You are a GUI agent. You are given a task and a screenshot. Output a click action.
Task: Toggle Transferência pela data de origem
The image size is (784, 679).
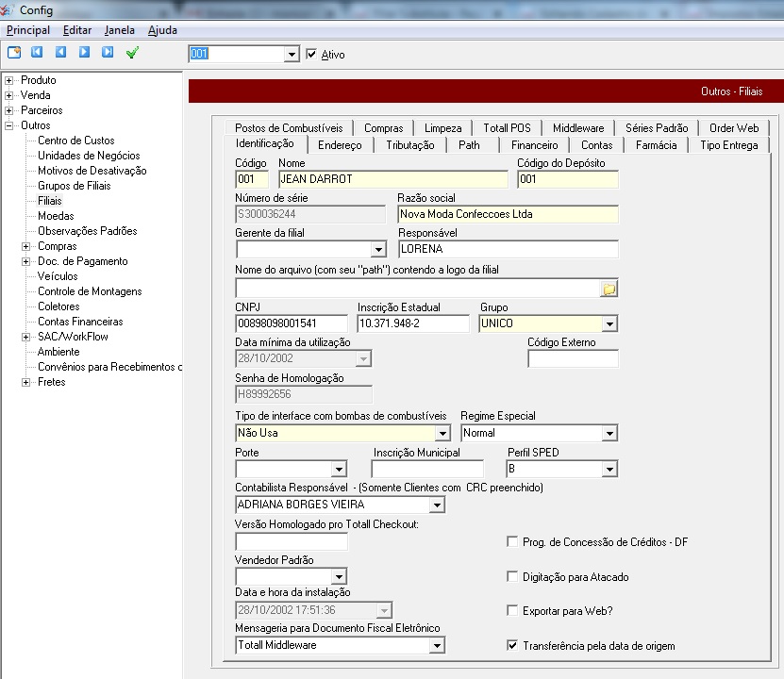click(512, 646)
